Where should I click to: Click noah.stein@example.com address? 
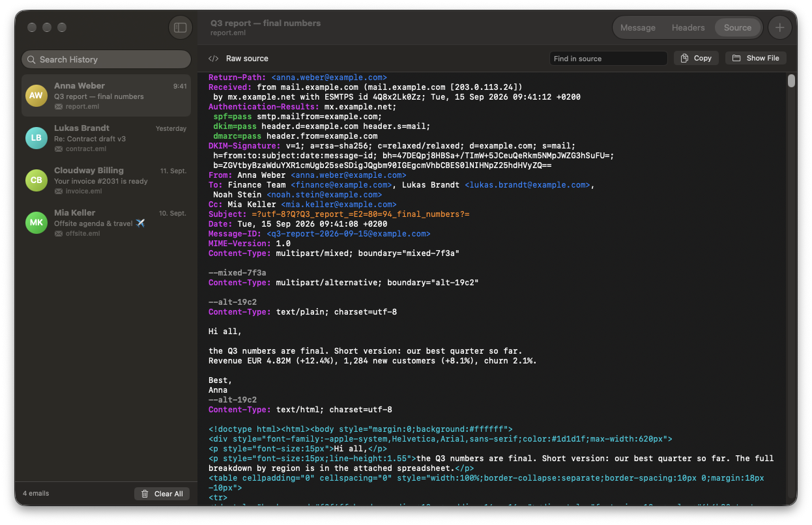[325, 195]
